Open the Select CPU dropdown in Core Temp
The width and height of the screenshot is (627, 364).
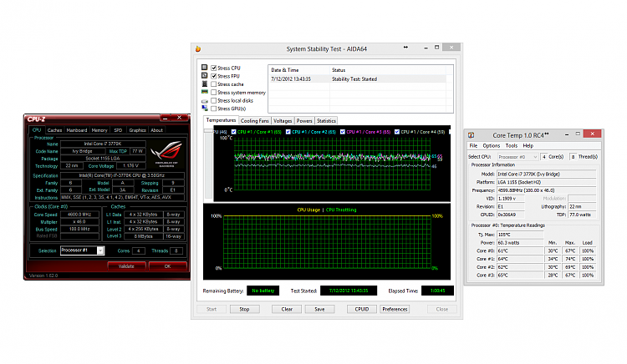pos(518,157)
